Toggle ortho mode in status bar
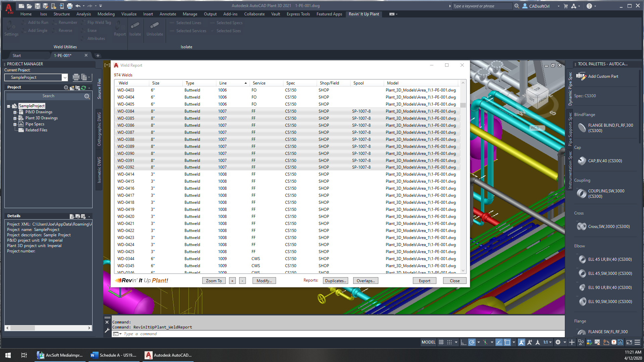The width and height of the screenshot is (644, 362). [463, 342]
